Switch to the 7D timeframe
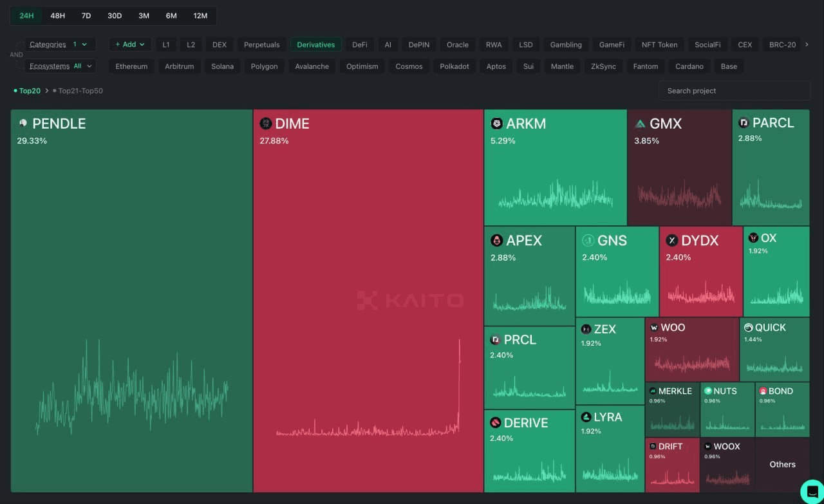 (x=86, y=15)
